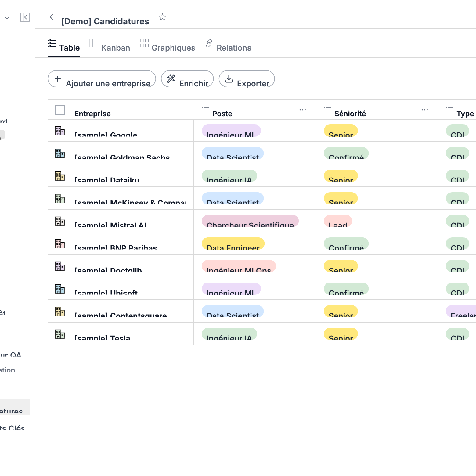Click the Kanban columns icon
476x476 pixels.
(94, 43)
